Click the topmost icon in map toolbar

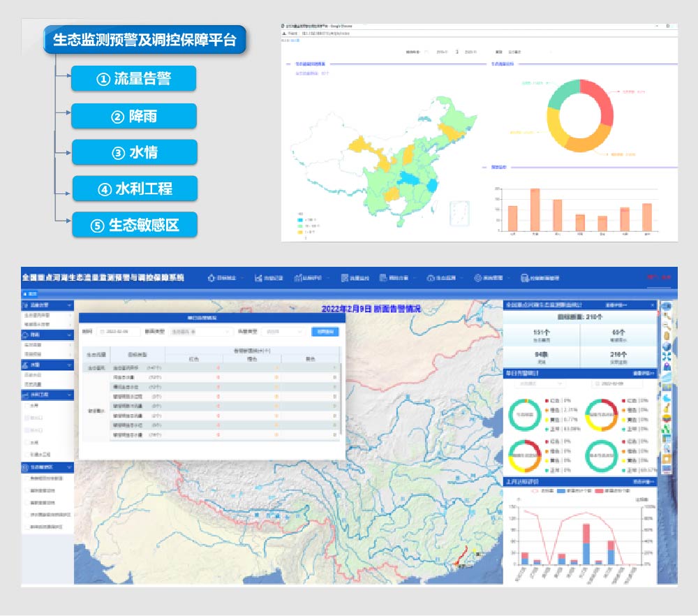click(x=667, y=307)
